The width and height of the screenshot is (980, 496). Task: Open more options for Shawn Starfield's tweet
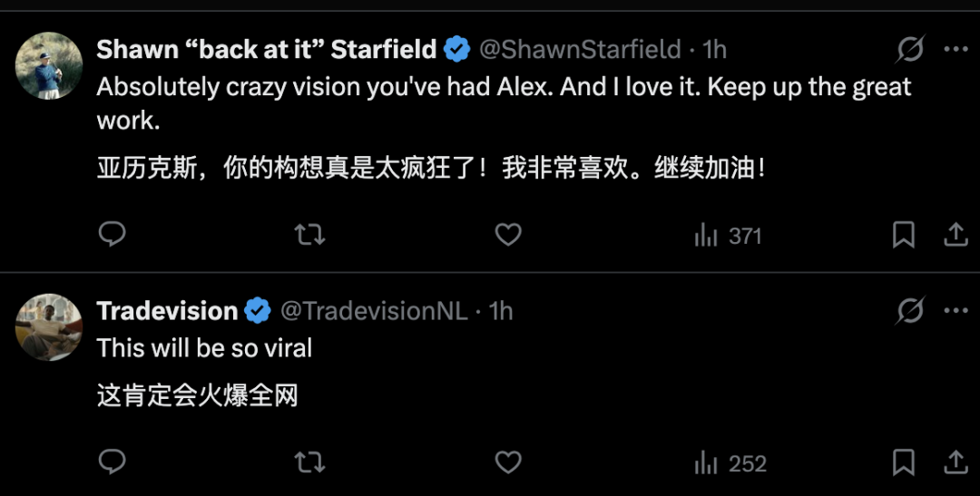click(955, 49)
